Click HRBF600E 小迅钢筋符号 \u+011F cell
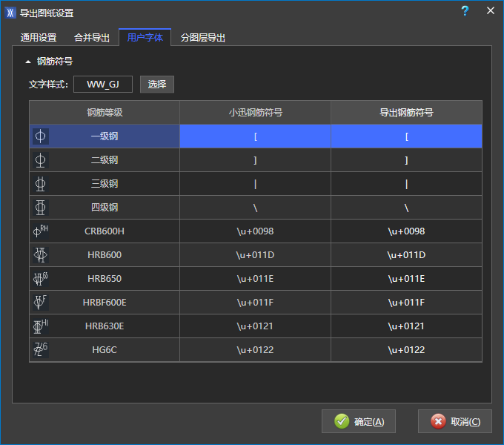The width and height of the screenshot is (504, 445). tap(255, 303)
